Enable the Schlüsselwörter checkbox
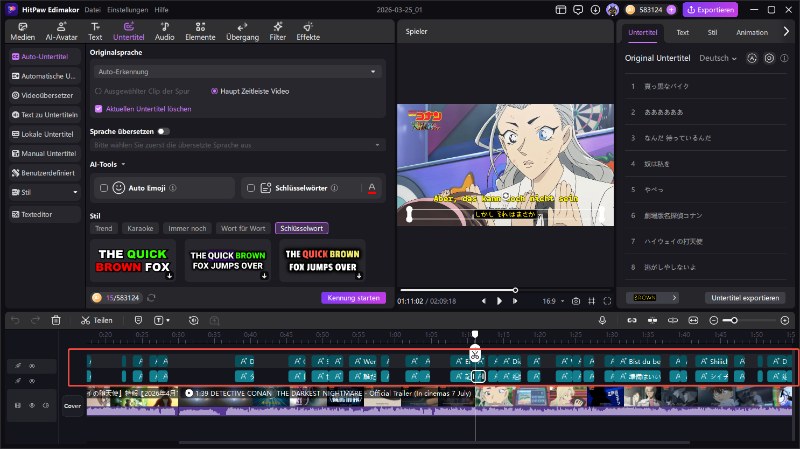The image size is (800, 449). pos(251,188)
